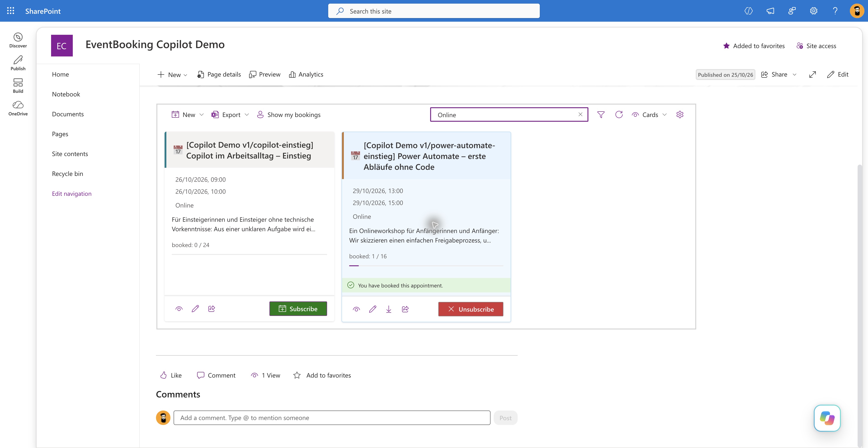Open the help question mark icon
Viewport: 868px width, 448px height.
835,11
